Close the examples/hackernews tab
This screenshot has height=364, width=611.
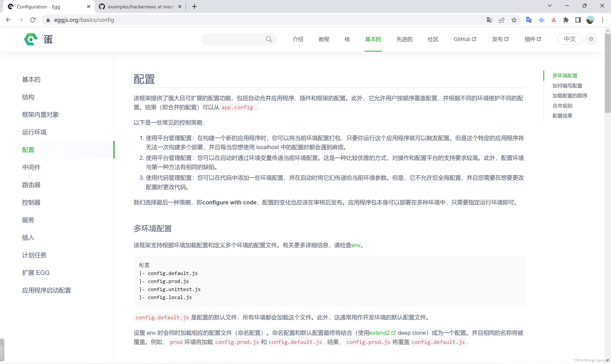180,7
